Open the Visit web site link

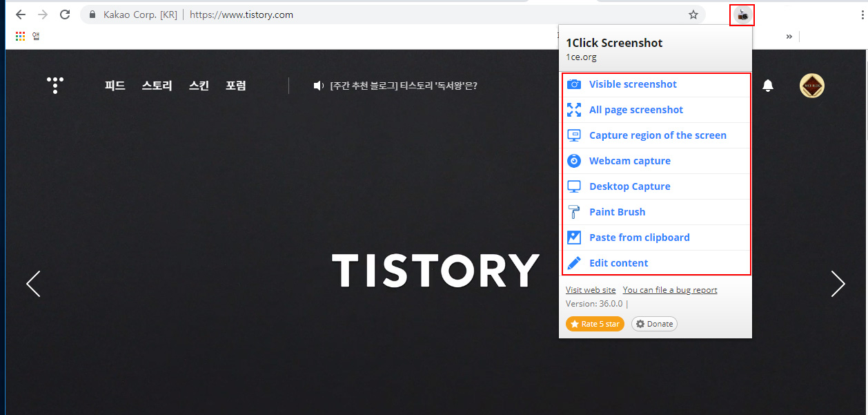pyautogui.click(x=591, y=290)
